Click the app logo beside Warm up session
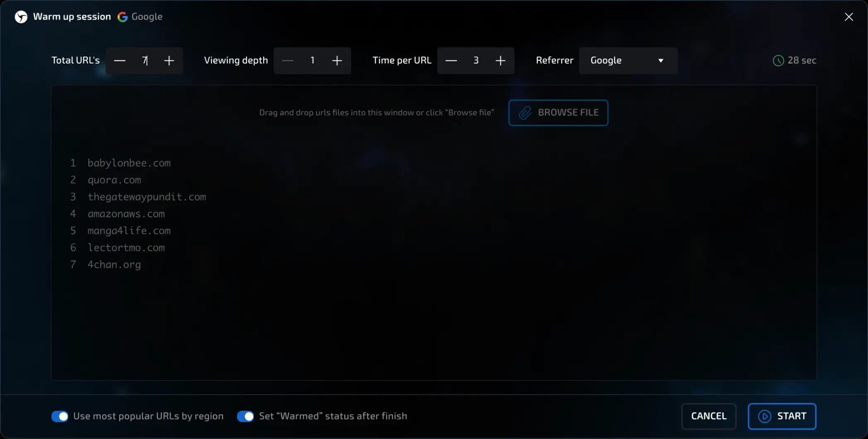The height and width of the screenshot is (439, 868). pyautogui.click(x=21, y=17)
